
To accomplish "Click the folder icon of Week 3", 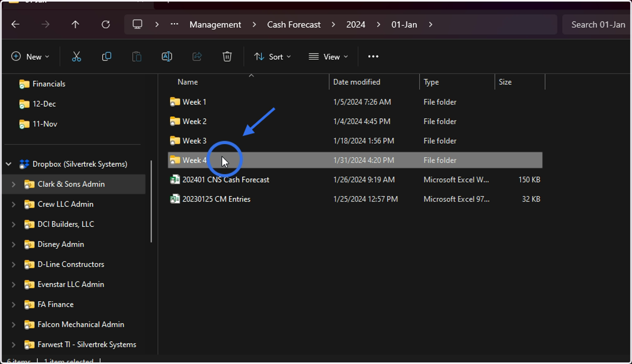I will 175,141.
